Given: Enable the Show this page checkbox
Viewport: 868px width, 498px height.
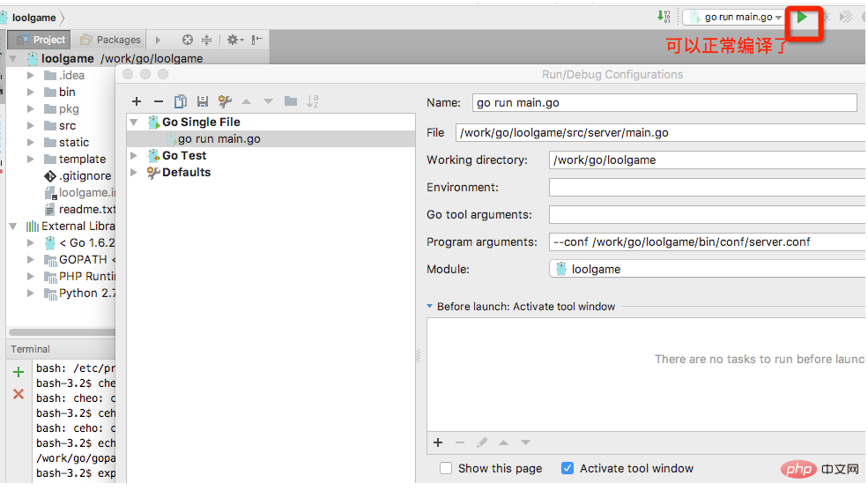Looking at the screenshot, I should click(446, 469).
